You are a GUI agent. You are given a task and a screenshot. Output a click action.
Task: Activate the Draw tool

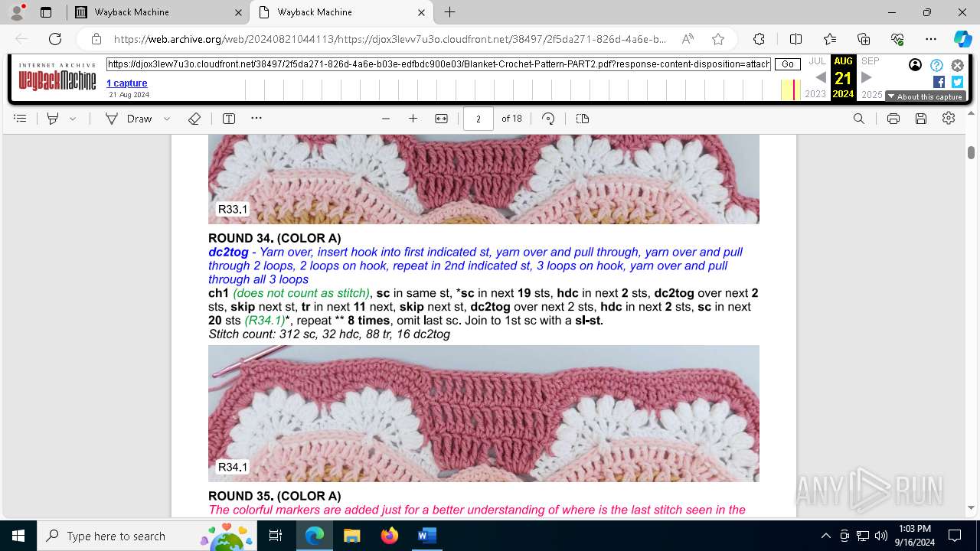[x=129, y=119]
